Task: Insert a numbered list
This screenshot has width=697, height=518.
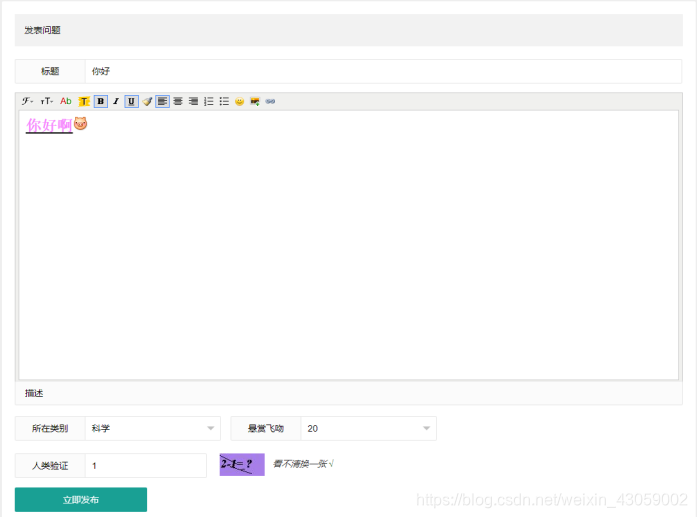Action: pos(209,101)
